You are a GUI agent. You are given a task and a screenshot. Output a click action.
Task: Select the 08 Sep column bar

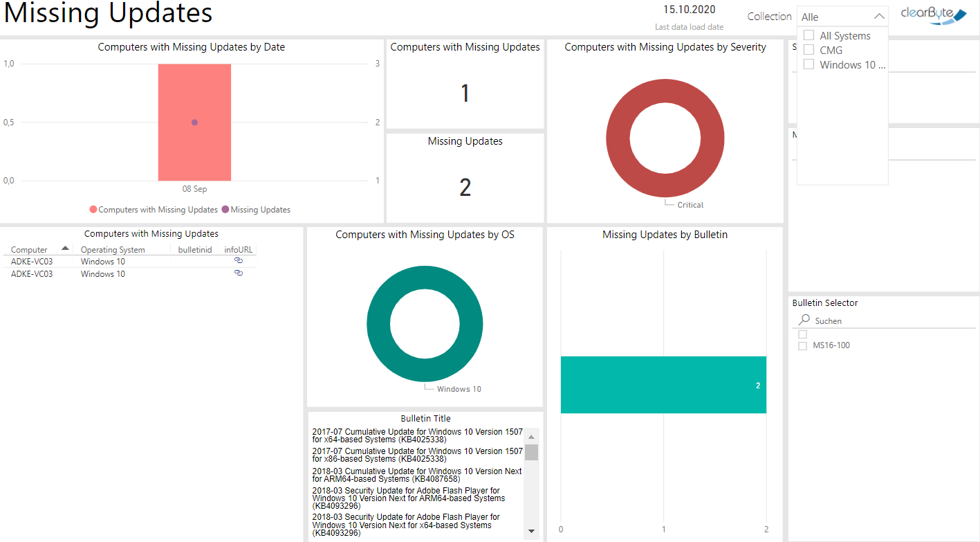(x=194, y=122)
